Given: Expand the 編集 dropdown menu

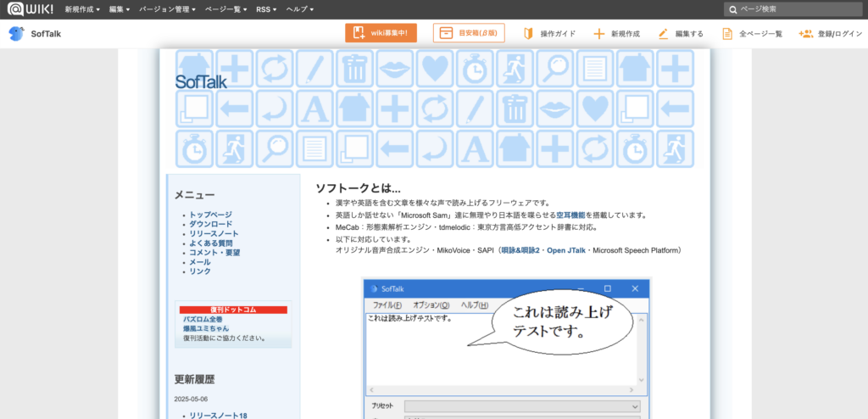Looking at the screenshot, I should pos(120,9).
